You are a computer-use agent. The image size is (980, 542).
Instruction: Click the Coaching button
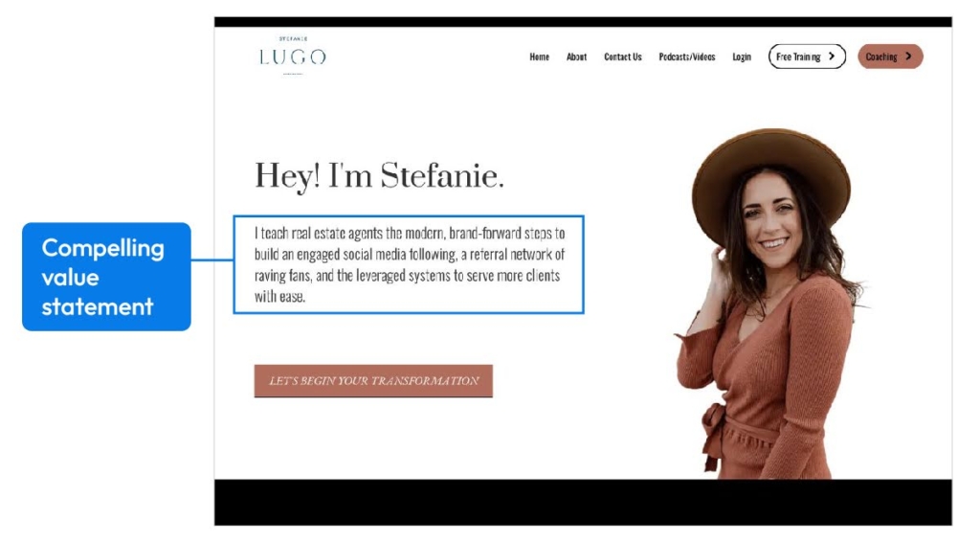(x=890, y=56)
